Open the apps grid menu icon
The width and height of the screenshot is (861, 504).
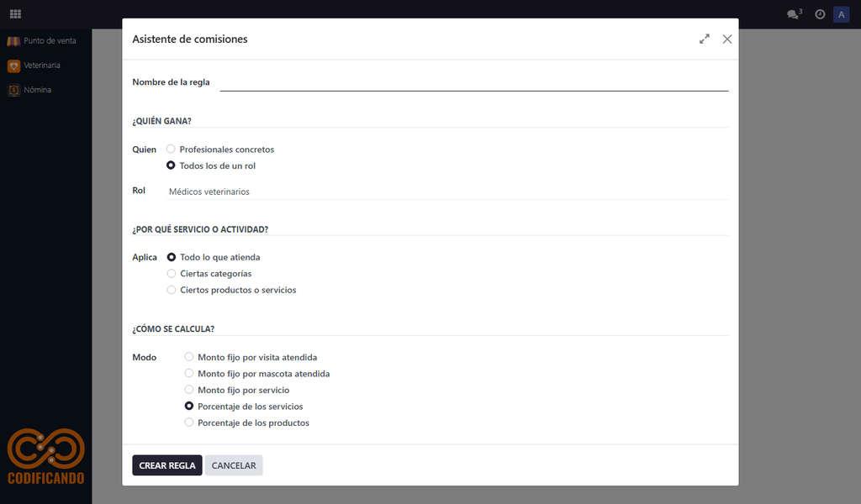coord(15,13)
